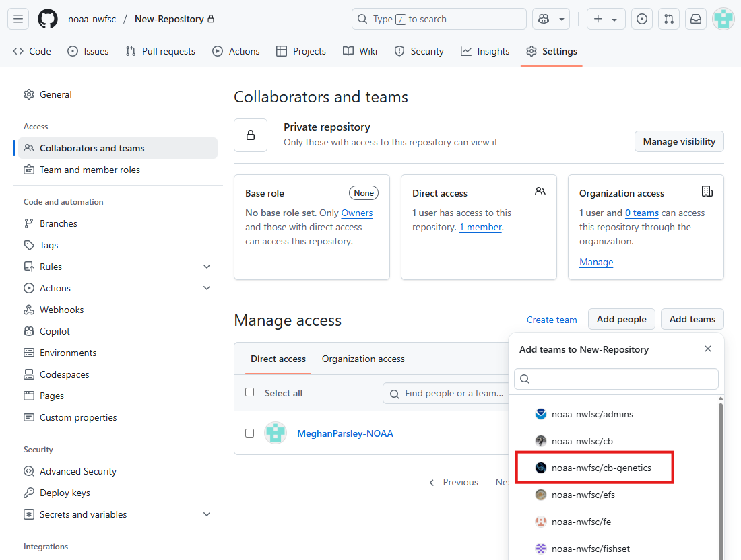Open the MeghanParsley-NOAA profile link

coord(345,433)
